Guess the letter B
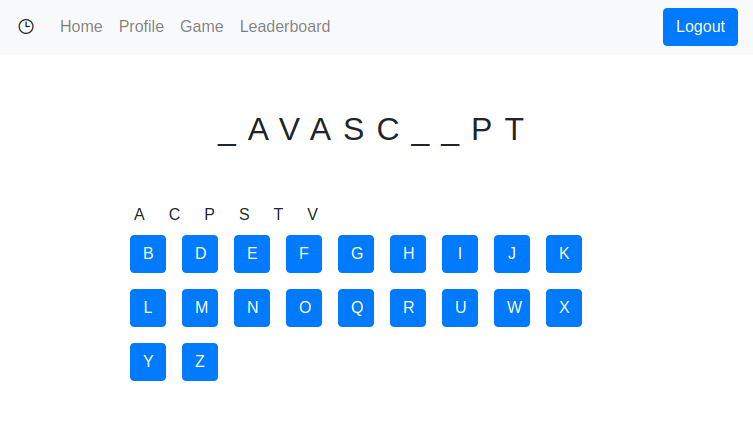753x444 pixels. [148, 254]
